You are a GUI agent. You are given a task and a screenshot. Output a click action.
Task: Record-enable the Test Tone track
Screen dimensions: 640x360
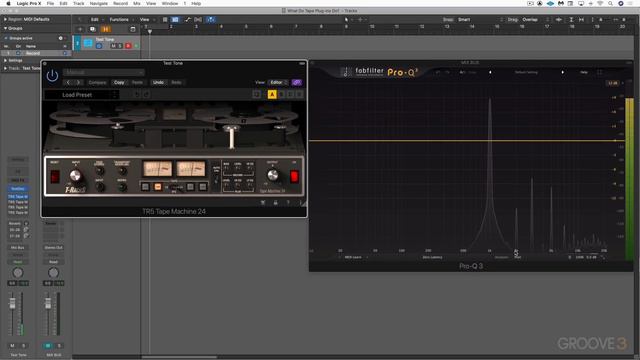pyautogui.click(x=128, y=46)
